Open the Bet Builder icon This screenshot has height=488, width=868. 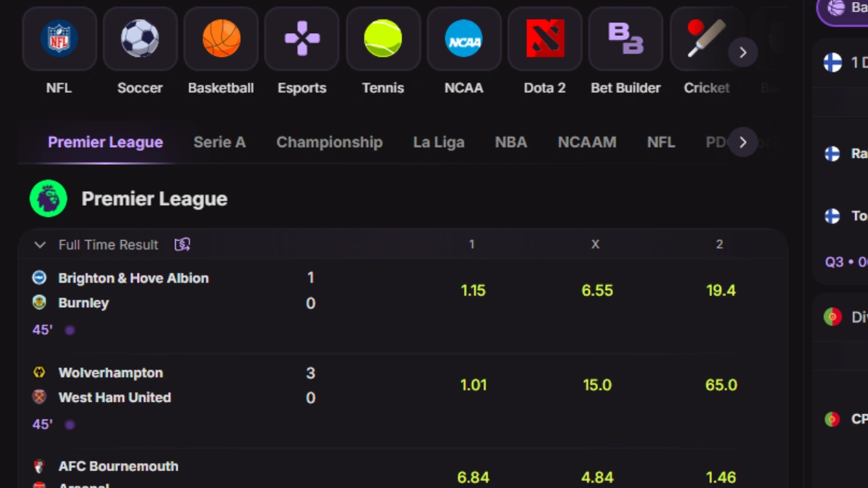point(625,39)
